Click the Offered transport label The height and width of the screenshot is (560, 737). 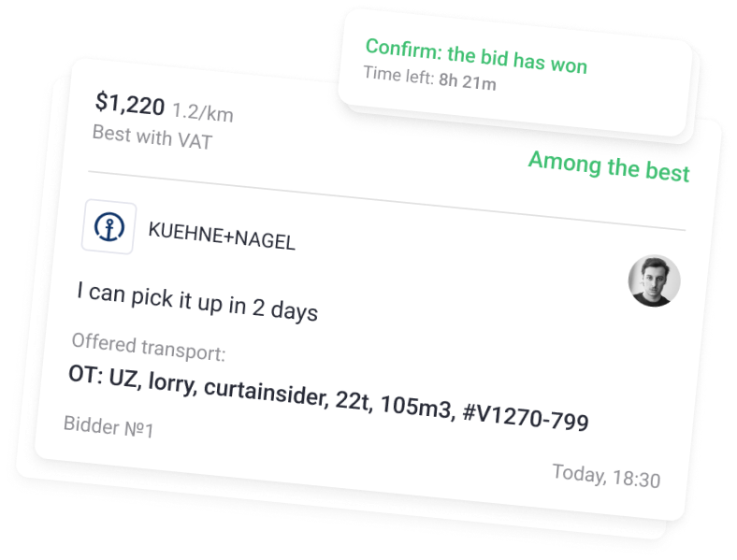tap(148, 346)
